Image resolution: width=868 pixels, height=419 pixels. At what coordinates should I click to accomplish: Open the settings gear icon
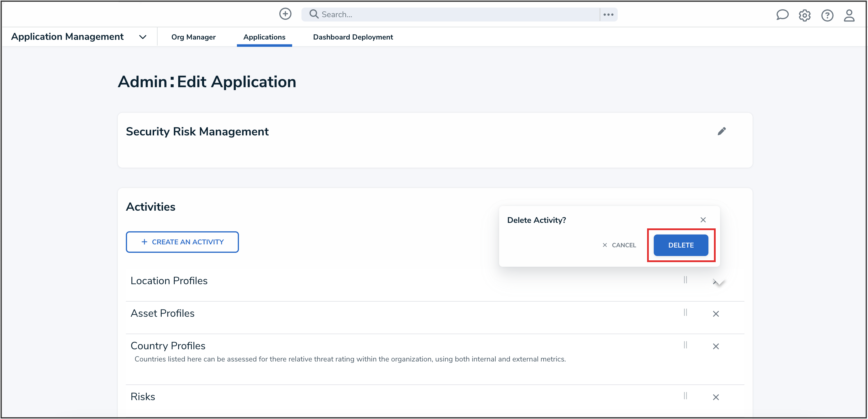[804, 15]
